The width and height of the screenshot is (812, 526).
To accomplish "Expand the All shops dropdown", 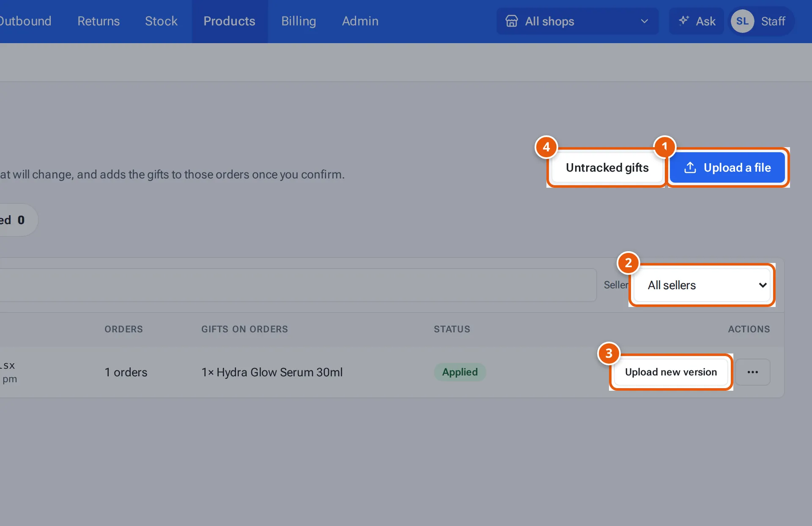I will pos(578,21).
